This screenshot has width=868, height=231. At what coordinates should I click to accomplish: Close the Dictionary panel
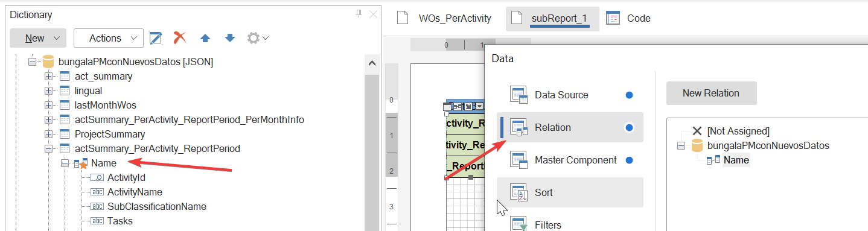(373, 14)
